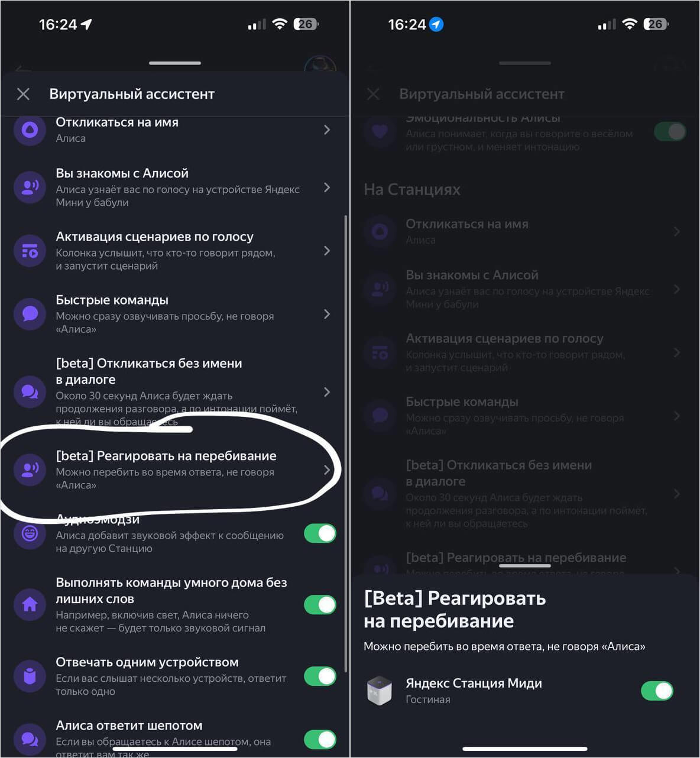Image resolution: width=700 pixels, height=758 pixels.
Task: Expand Быстрые команды with its arrow
Action: pos(327,314)
